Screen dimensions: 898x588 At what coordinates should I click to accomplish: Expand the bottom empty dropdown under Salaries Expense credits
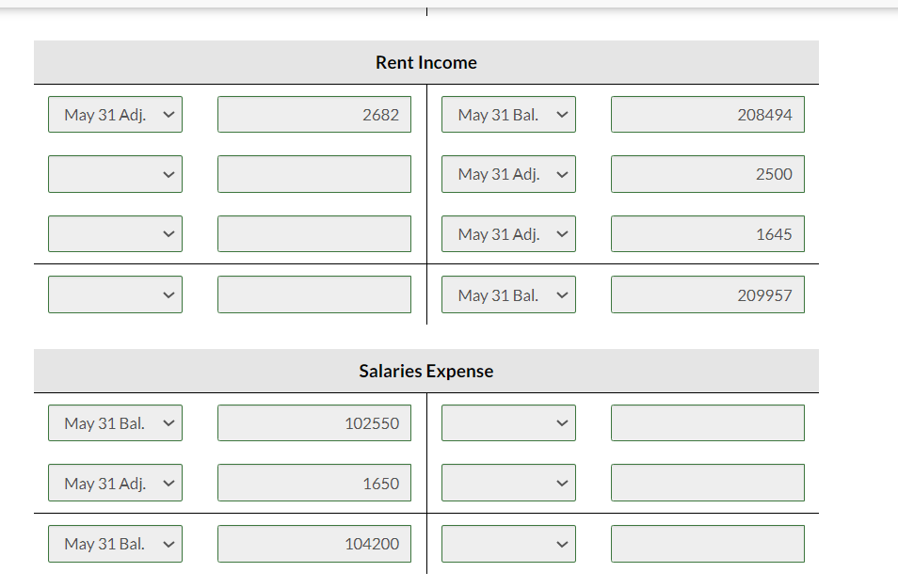point(508,543)
